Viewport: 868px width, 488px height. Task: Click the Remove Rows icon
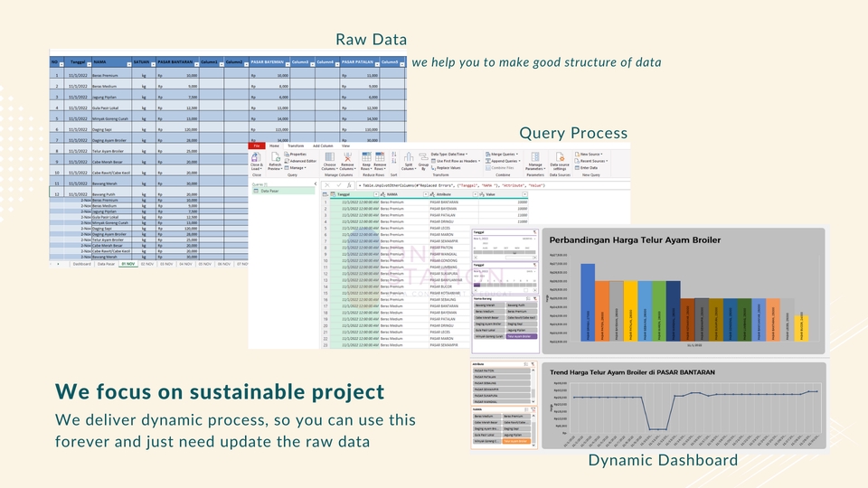click(x=380, y=157)
